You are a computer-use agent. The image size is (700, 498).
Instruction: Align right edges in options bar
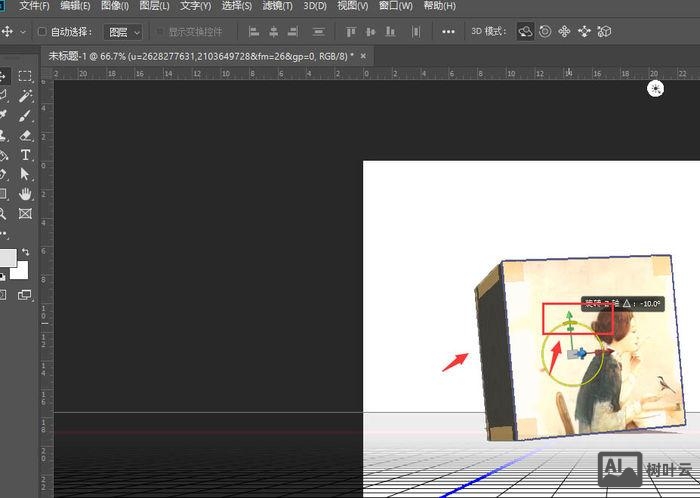pos(293,32)
